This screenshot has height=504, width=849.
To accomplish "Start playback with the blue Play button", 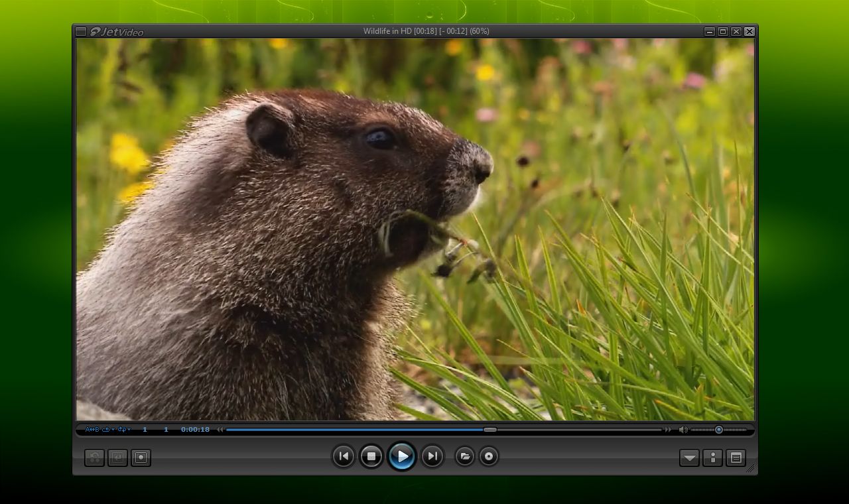I will coord(402,456).
